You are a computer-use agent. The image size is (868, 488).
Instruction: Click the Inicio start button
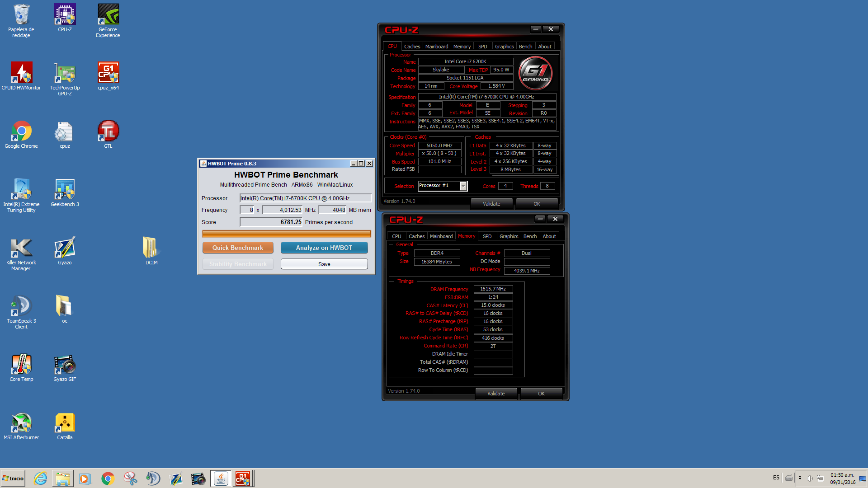13,479
